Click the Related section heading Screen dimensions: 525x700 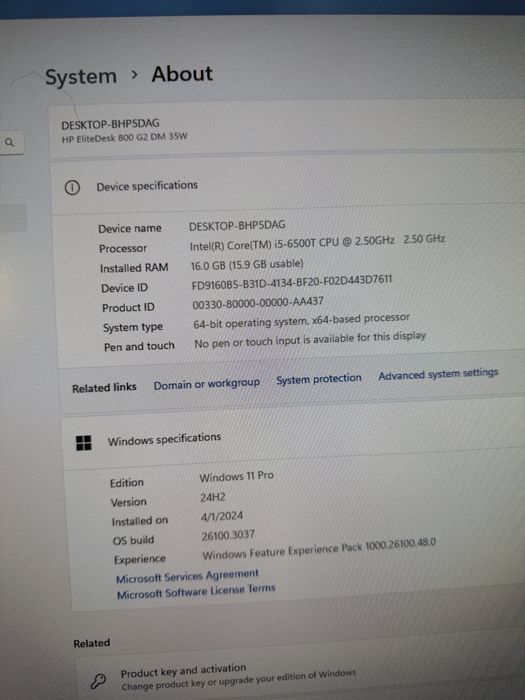[x=92, y=643]
